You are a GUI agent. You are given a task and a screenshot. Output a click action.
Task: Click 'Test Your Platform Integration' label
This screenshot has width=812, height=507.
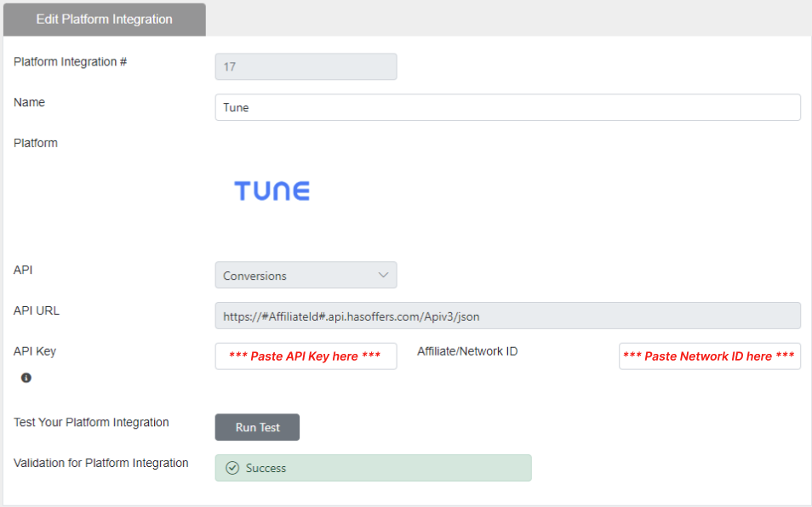(91, 422)
